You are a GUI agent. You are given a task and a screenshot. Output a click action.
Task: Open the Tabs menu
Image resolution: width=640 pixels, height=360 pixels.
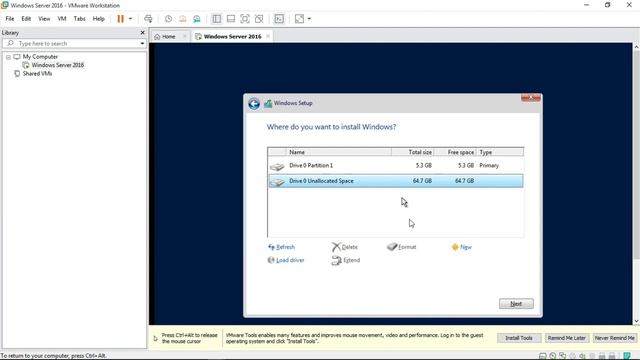[80, 19]
